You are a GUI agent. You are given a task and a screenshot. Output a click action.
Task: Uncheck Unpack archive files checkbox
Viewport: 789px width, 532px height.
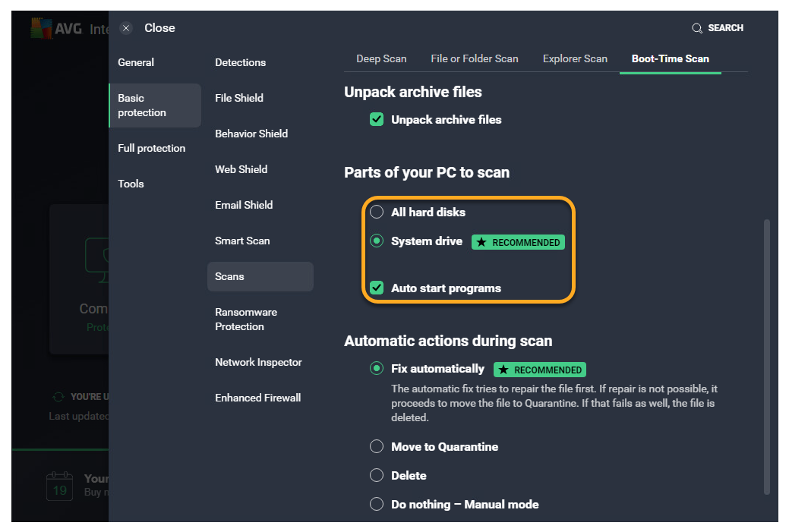tap(377, 119)
